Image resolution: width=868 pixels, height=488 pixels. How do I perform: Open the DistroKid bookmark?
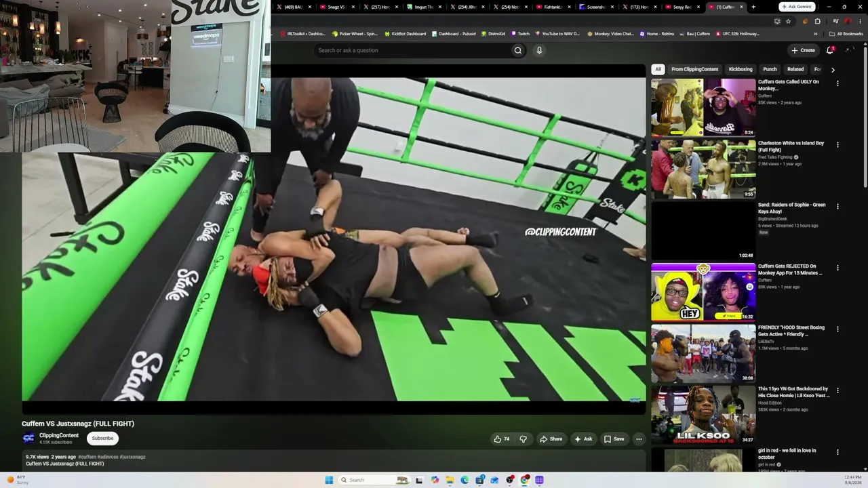[x=494, y=33]
